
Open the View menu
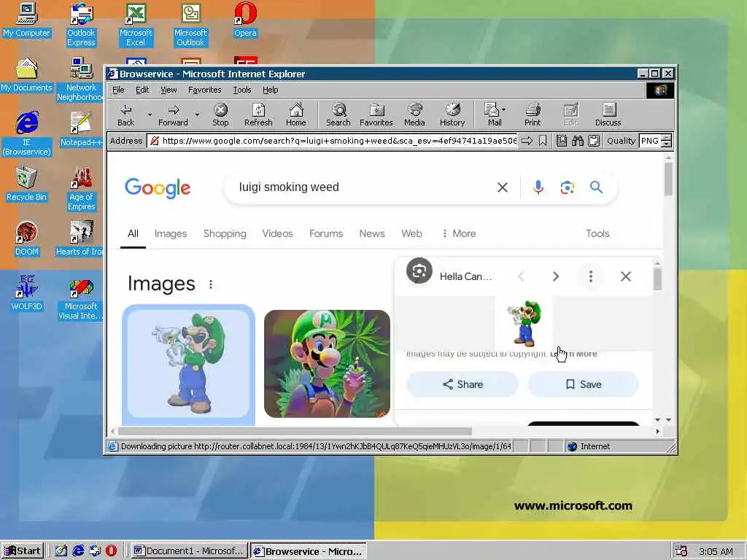tap(169, 90)
